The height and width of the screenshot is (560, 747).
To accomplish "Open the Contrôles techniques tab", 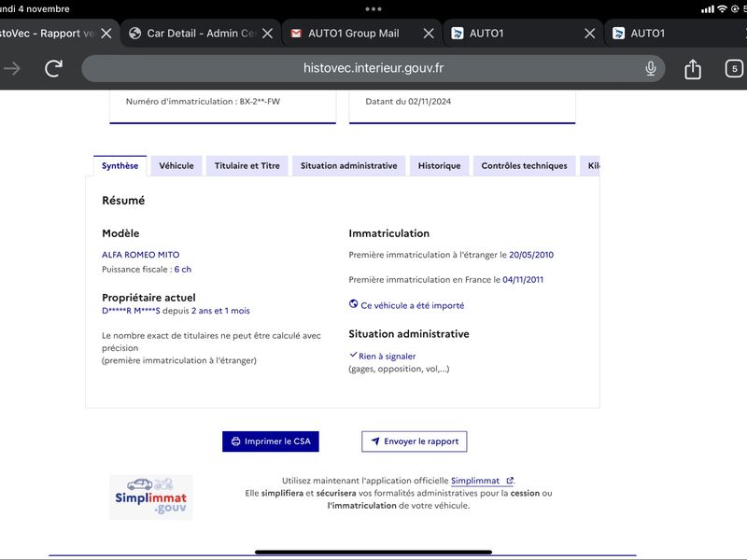I will [524, 166].
